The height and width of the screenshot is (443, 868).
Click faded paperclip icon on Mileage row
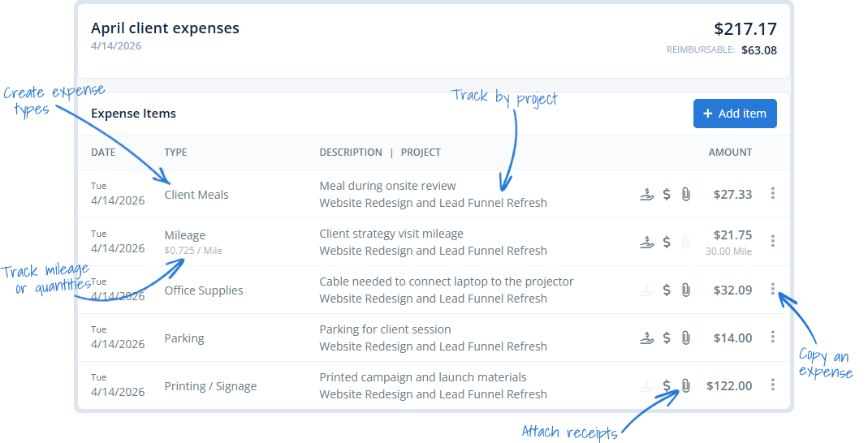coord(685,243)
